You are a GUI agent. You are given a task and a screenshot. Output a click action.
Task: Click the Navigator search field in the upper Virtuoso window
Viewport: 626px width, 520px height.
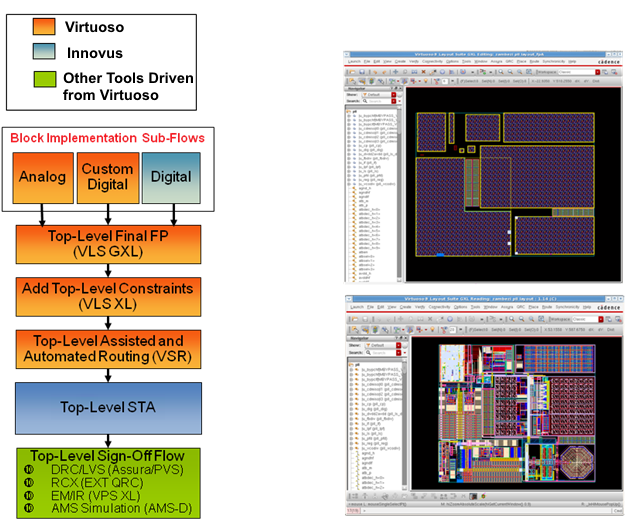tap(378, 101)
